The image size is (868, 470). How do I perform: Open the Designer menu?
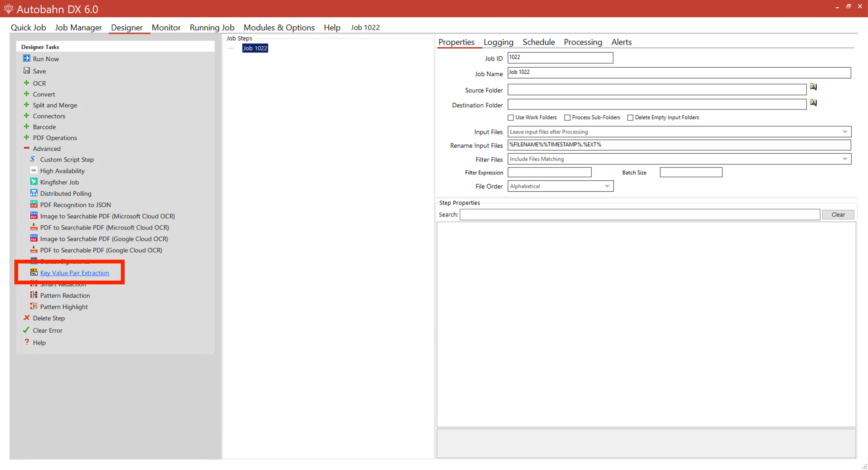(127, 27)
